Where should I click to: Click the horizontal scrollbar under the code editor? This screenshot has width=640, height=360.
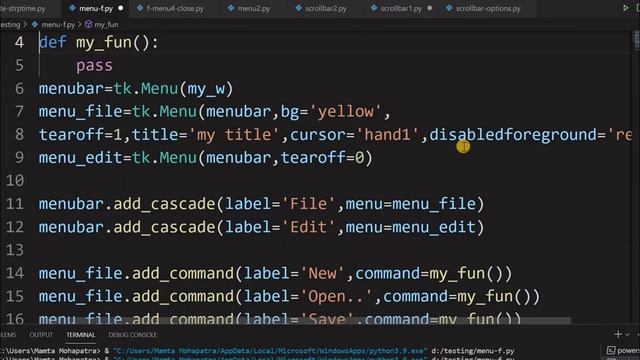tap(304, 321)
